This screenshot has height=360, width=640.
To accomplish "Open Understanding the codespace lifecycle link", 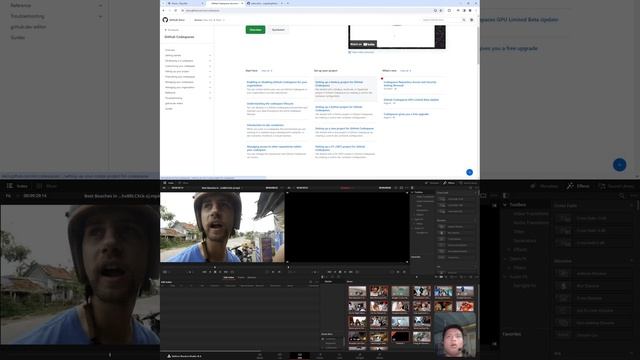I will click(270, 104).
